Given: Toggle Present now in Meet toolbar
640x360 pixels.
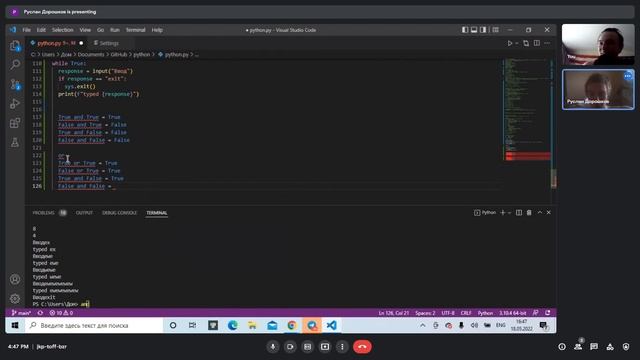Looking at the screenshot, I should (x=325, y=347).
